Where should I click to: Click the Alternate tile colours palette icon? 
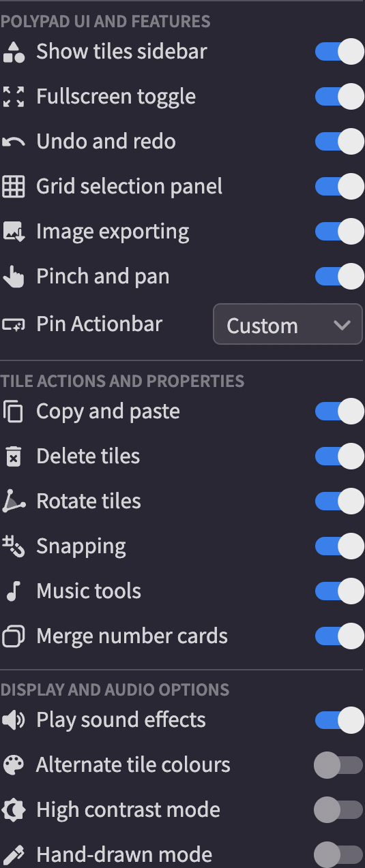click(x=14, y=765)
